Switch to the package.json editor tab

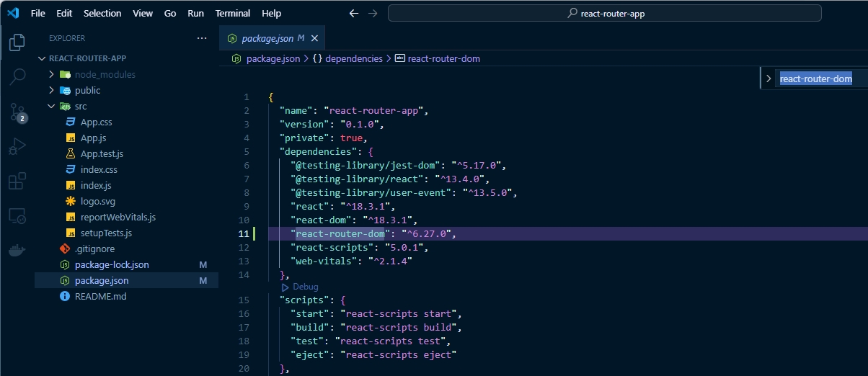(273, 38)
